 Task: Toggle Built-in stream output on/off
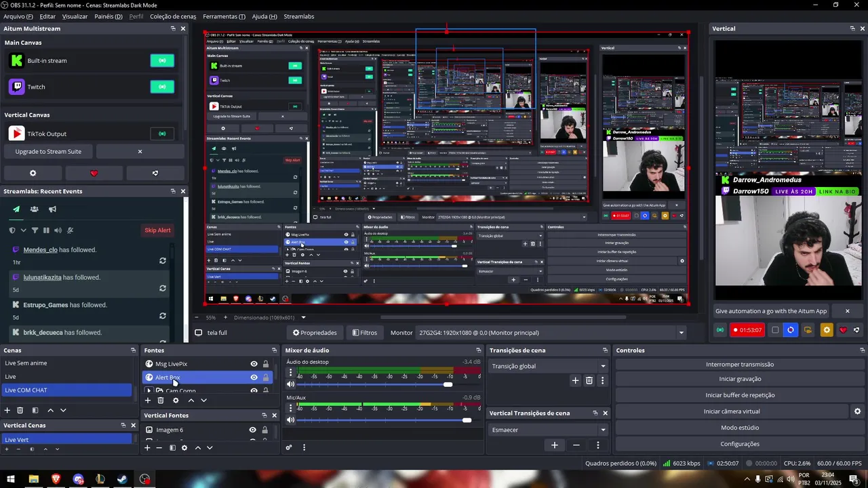tap(162, 60)
